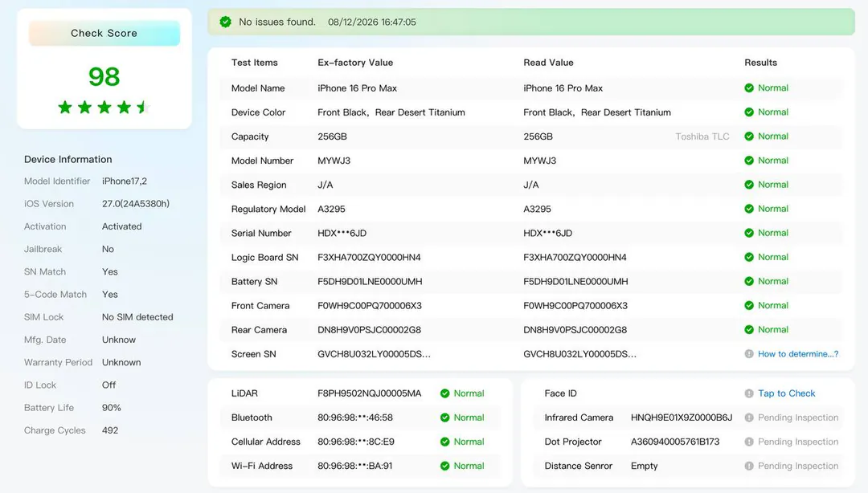The height and width of the screenshot is (493, 868).
Task: Click the green check icon for LiDAR
Action: [444, 393]
